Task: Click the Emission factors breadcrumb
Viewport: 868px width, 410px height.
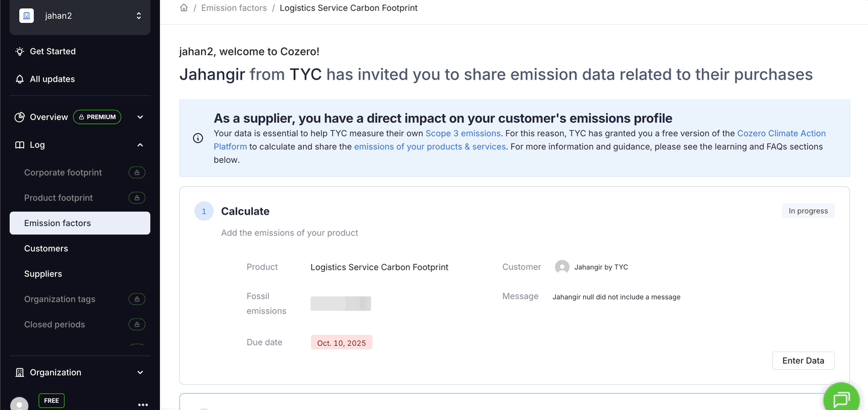Action: click(x=234, y=8)
